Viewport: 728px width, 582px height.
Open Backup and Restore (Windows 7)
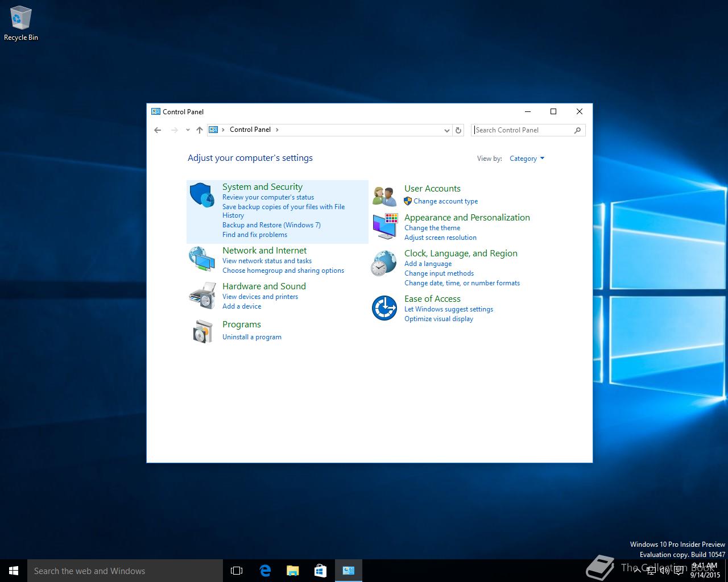click(271, 225)
